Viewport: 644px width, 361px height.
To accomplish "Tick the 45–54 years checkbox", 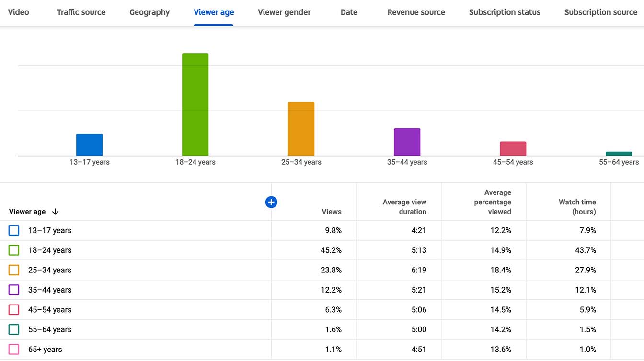I will 14,310.
